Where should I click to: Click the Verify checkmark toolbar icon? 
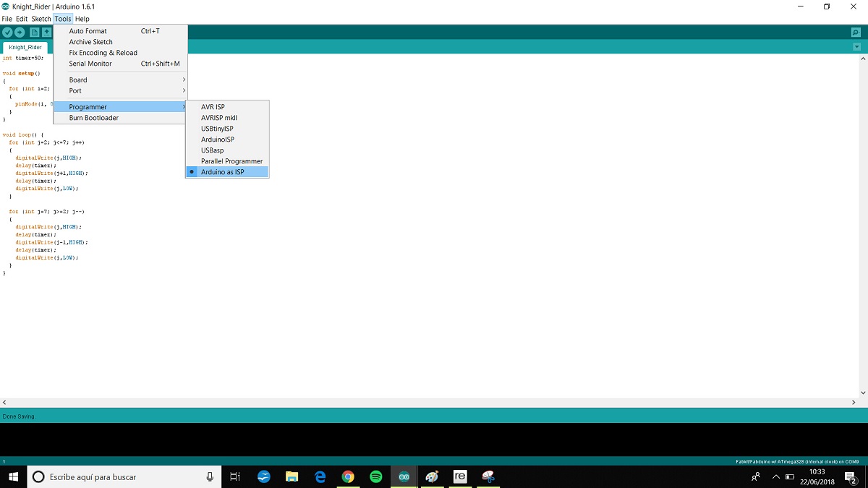coord(7,33)
